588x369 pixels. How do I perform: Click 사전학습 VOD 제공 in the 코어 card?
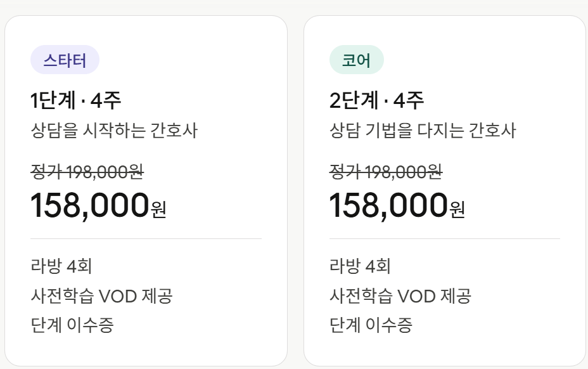pos(400,295)
